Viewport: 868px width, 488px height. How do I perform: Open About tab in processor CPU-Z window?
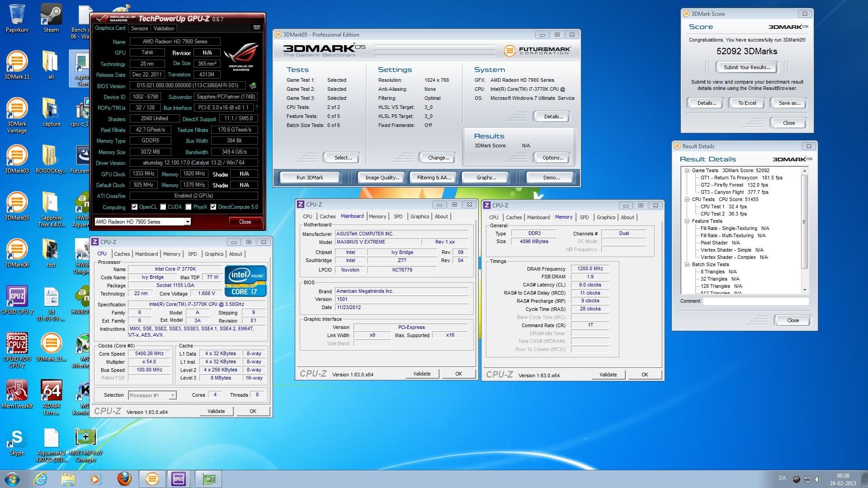[x=236, y=254]
